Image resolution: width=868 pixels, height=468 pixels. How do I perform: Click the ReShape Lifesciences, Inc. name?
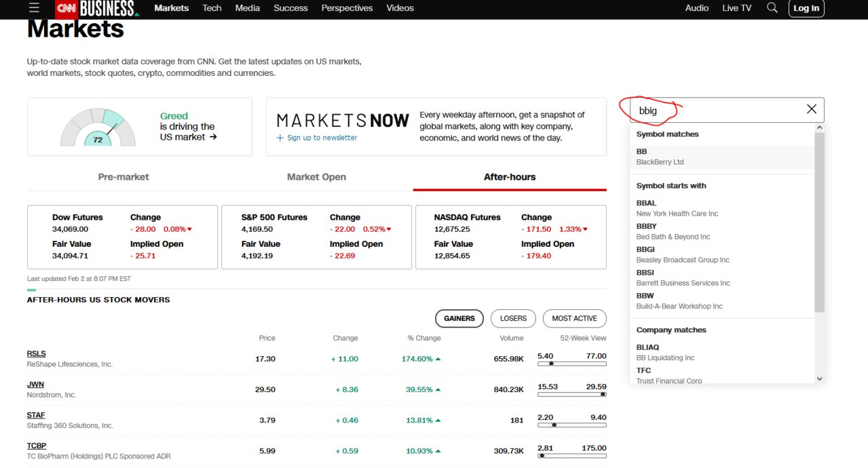tap(70, 364)
